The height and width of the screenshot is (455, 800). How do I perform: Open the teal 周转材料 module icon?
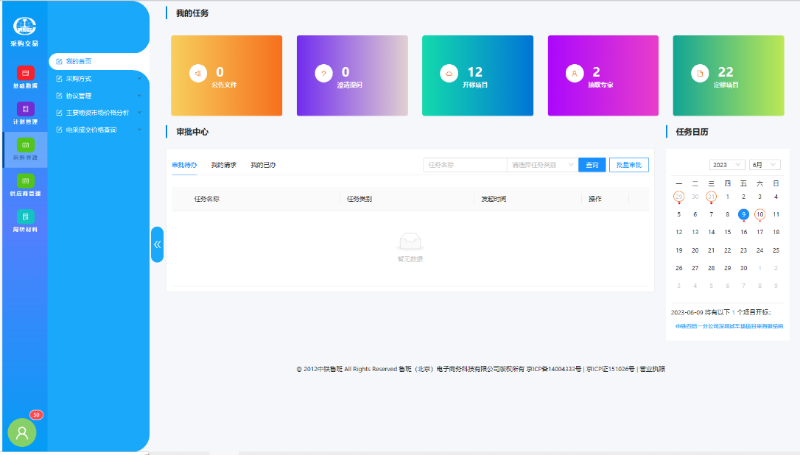pos(25,216)
